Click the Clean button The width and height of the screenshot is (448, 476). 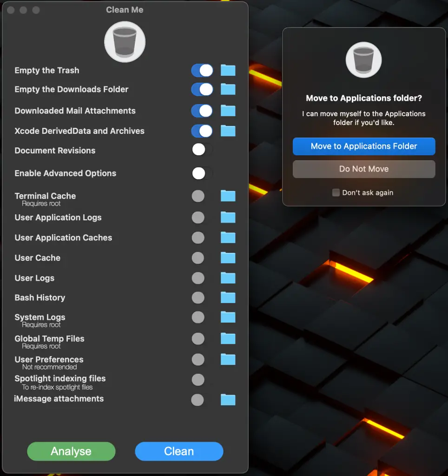(179, 451)
